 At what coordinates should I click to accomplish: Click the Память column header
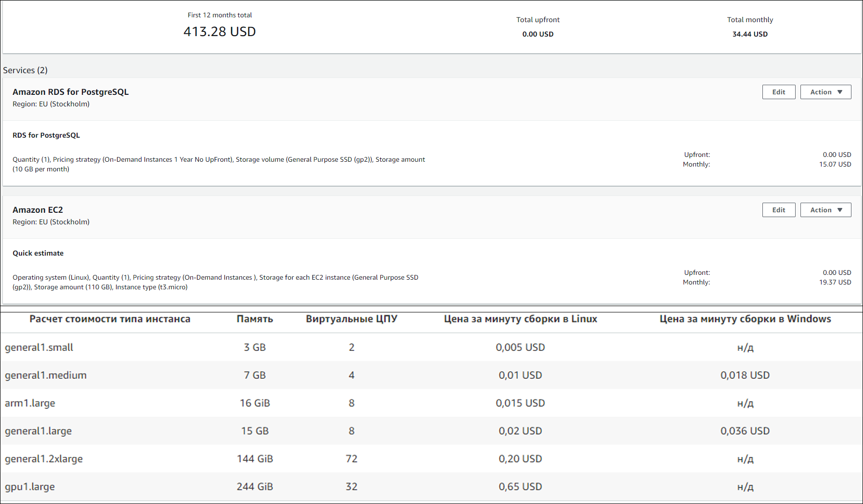(255, 319)
